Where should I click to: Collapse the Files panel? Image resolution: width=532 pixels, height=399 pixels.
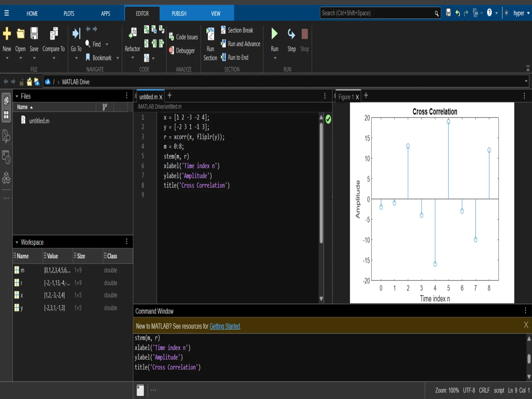click(17, 96)
